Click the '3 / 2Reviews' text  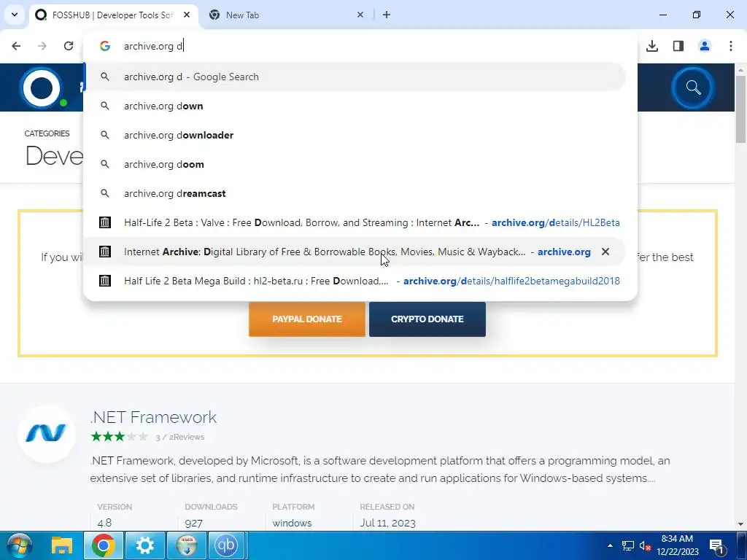(180, 437)
